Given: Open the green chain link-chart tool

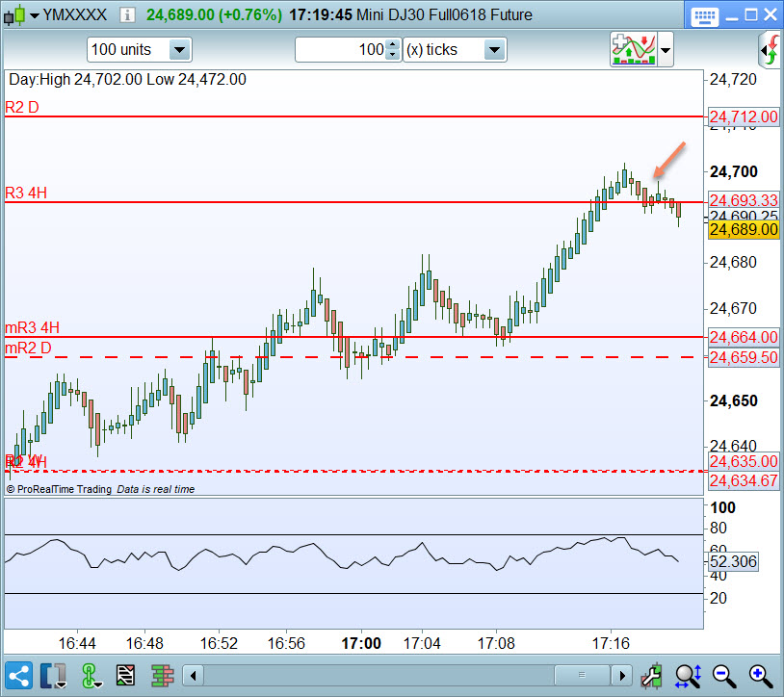Looking at the screenshot, I should pyautogui.click(x=90, y=676).
